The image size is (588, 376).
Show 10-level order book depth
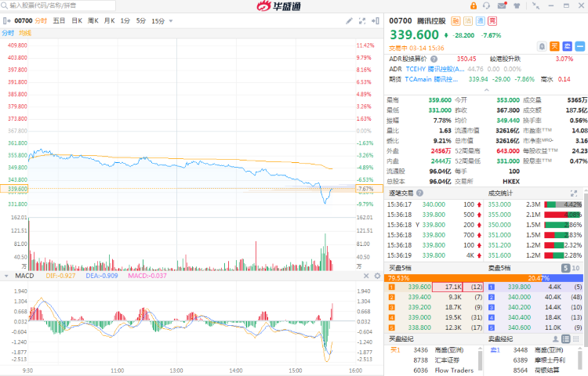click(x=575, y=268)
